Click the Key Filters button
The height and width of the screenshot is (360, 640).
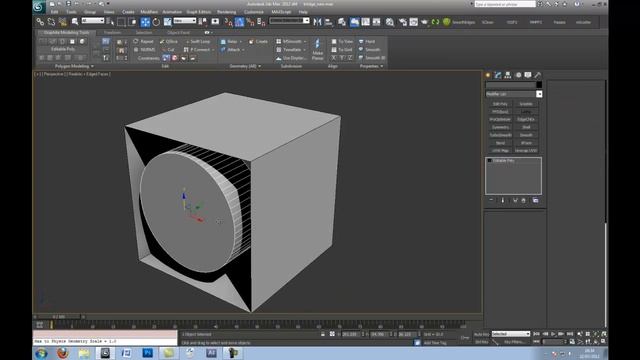click(514, 342)
